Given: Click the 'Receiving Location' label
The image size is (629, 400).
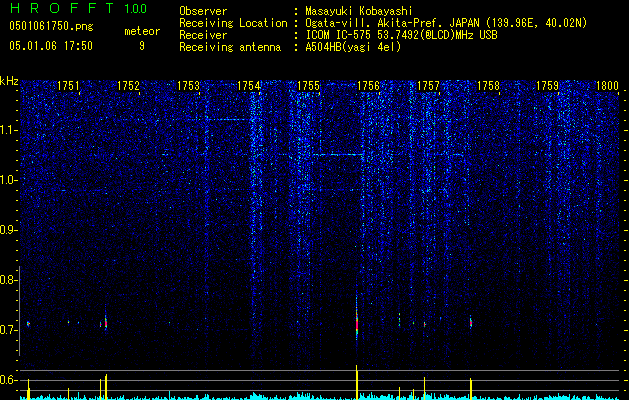Looking at the screenshot, I should click(x=233, y=23).
